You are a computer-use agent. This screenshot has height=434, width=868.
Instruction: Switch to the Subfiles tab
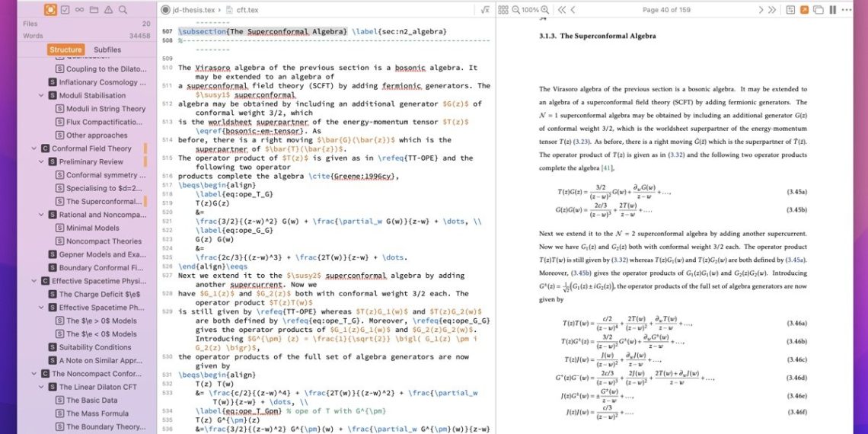107,49
